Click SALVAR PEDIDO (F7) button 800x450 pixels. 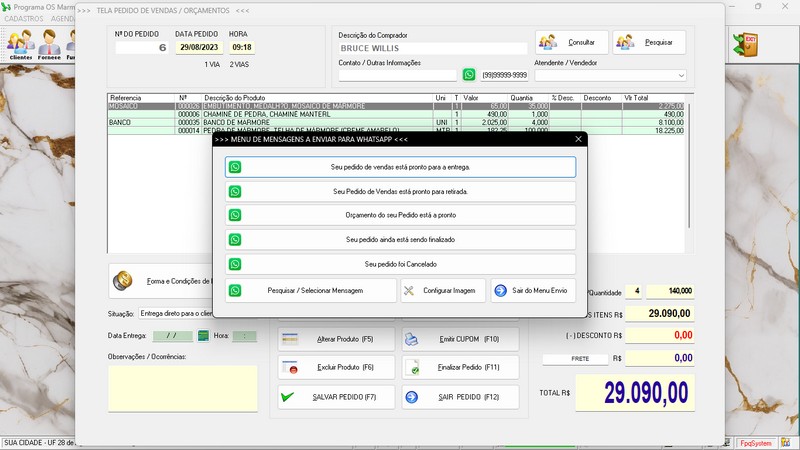(331, 397)
